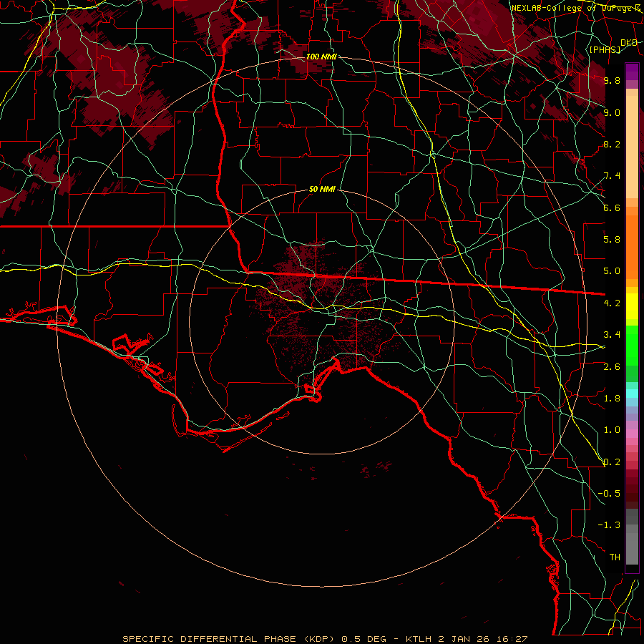Pick the purple band atop the color scale
Viewport: 644px width, 644px height.
[632, 72]
